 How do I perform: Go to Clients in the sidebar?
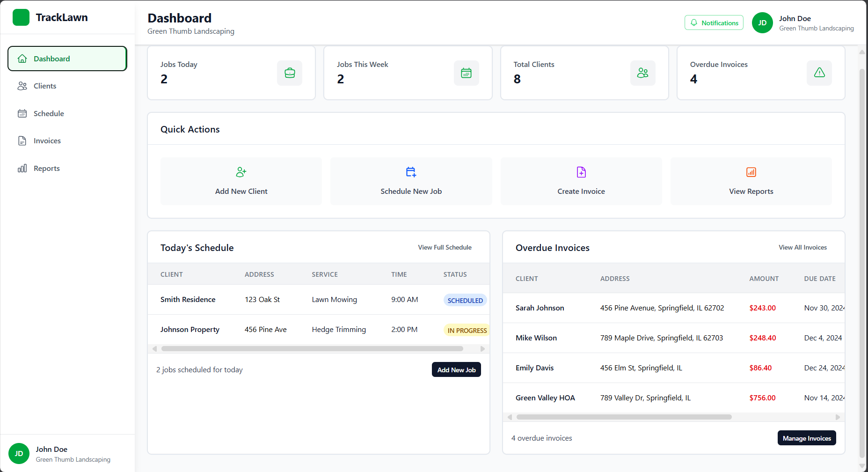coord(67,86)
